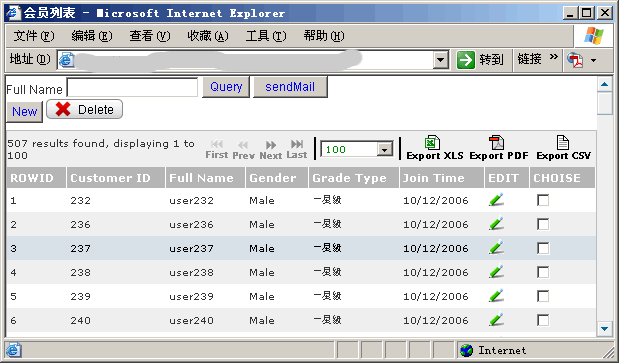Click the vertical scrollbar thumb
This screenshot has height=363, width=619.
click(x=604, y=103)
